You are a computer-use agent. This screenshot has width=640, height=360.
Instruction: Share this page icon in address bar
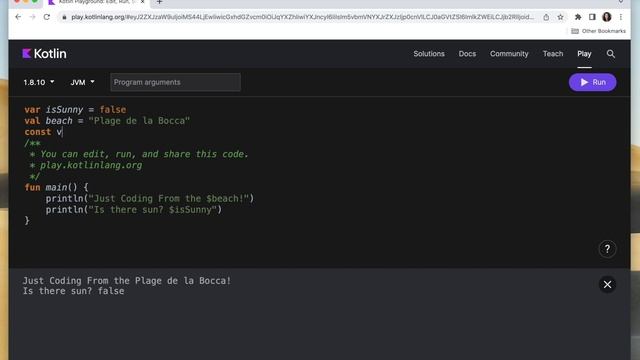[546, 17]
